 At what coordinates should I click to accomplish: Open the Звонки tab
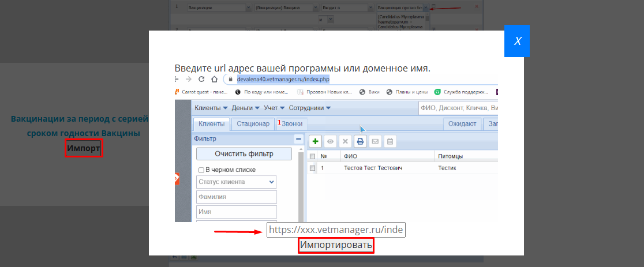point(291,123)
